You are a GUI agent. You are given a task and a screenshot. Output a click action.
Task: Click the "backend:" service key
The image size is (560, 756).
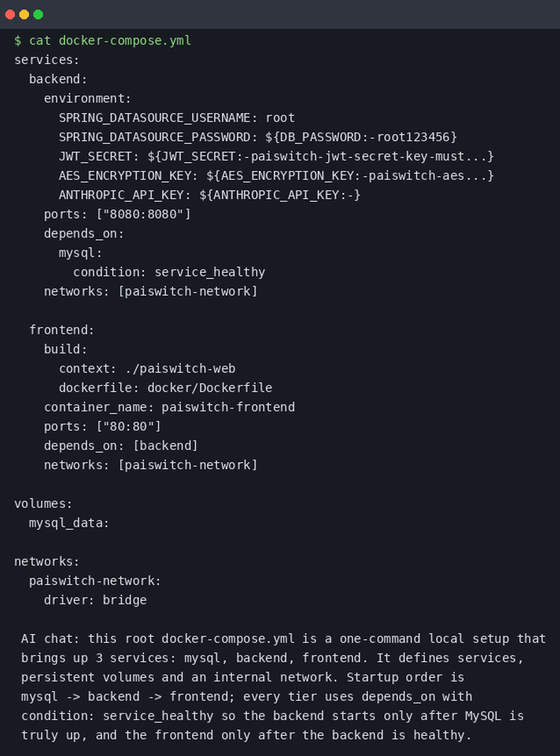click(x=58, y=79)
